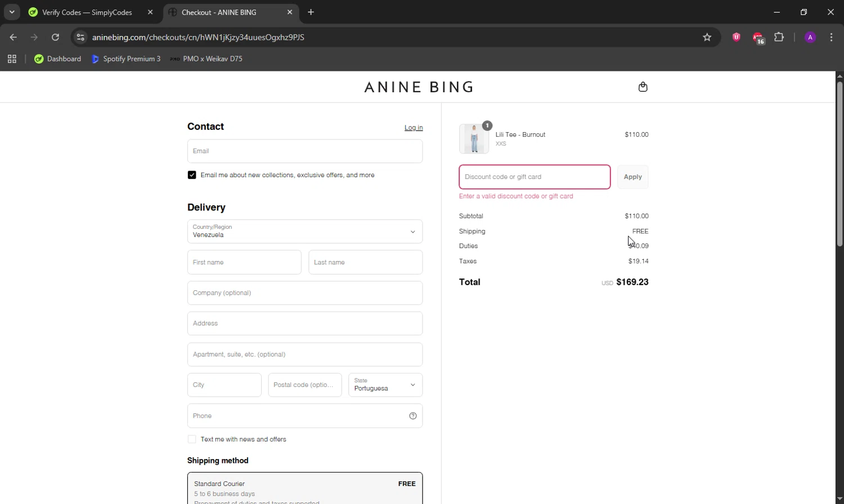
Task: Click the scrollbar down arrow
Action: coord(839,499)
